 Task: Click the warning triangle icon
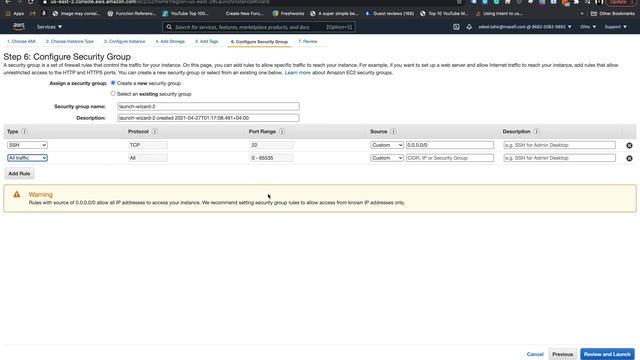click(x=17, y=194)
